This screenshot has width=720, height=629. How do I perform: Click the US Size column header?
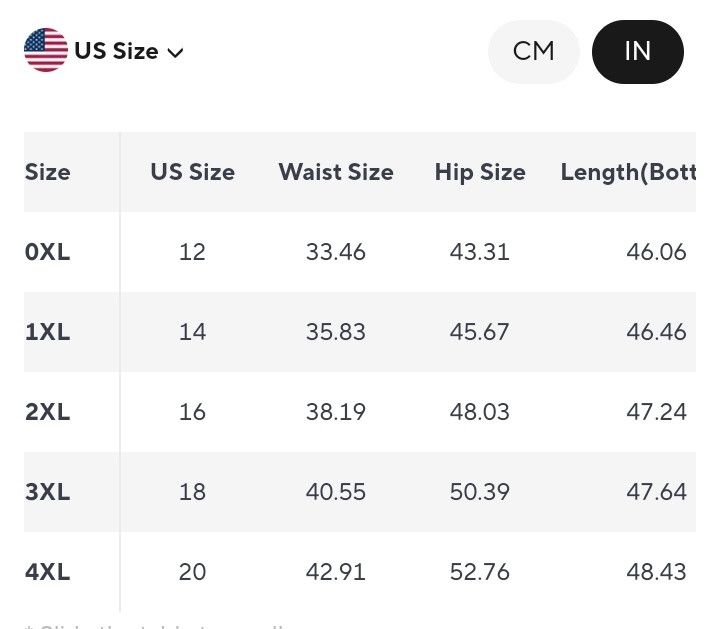click(x=193, y=172)
